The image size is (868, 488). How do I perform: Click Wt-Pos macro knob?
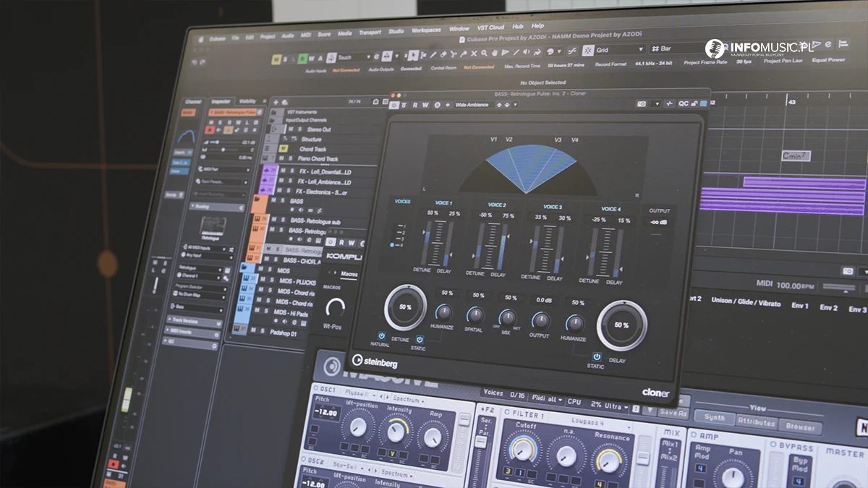335,307
